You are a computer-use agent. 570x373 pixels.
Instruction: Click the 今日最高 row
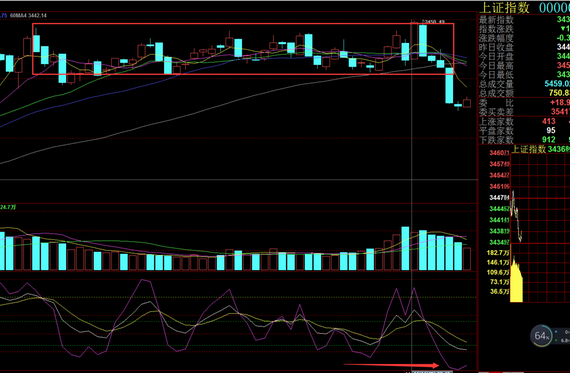click(524, 66)
